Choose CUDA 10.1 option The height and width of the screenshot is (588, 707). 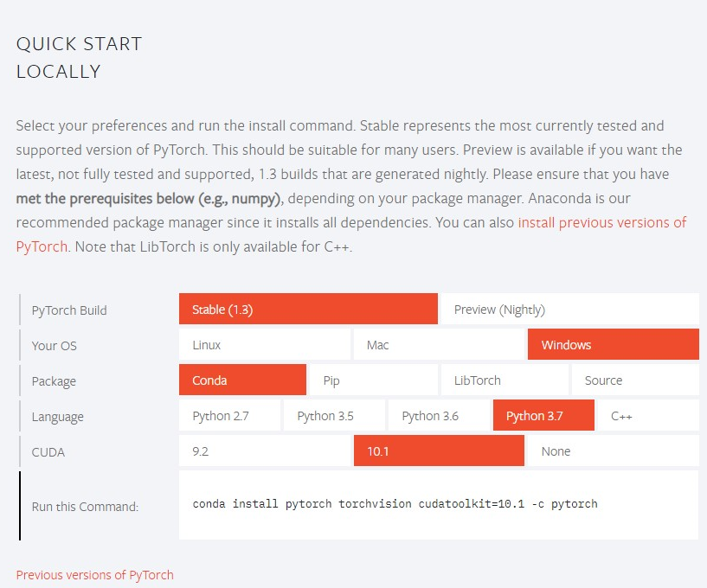point(439,451)
